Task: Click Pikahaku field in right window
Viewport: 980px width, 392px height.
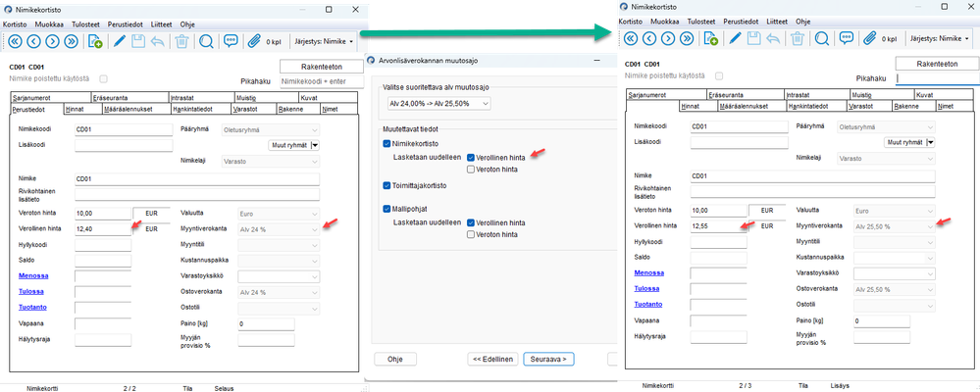Action: 937,78
